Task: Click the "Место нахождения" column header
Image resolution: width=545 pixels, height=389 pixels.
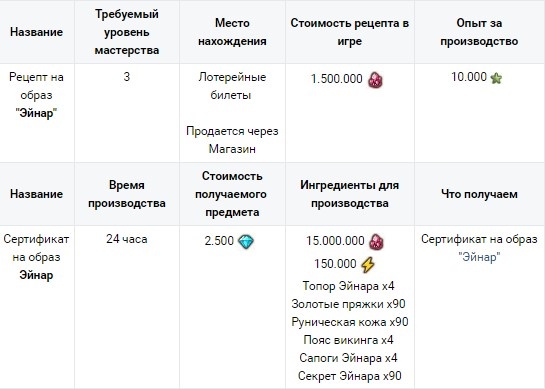Action: [x=232, y=32]
